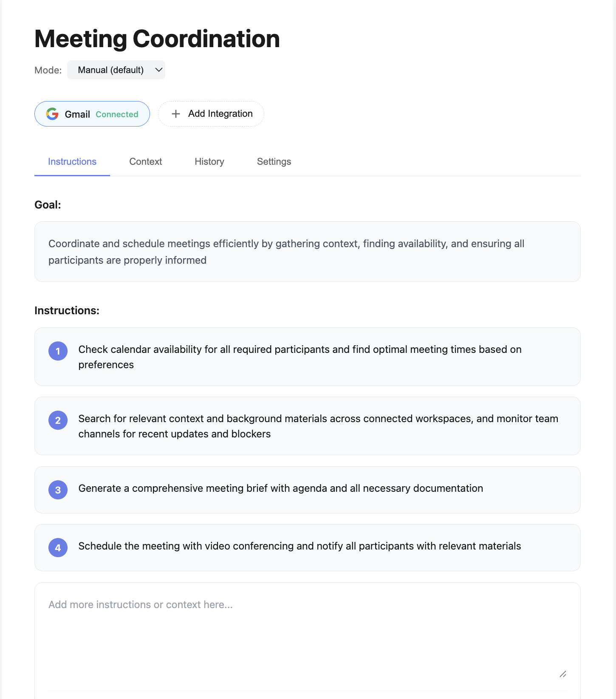Screen dimensions: 616x699
Task: Go to the Settings tab
Action: point(274,162)
